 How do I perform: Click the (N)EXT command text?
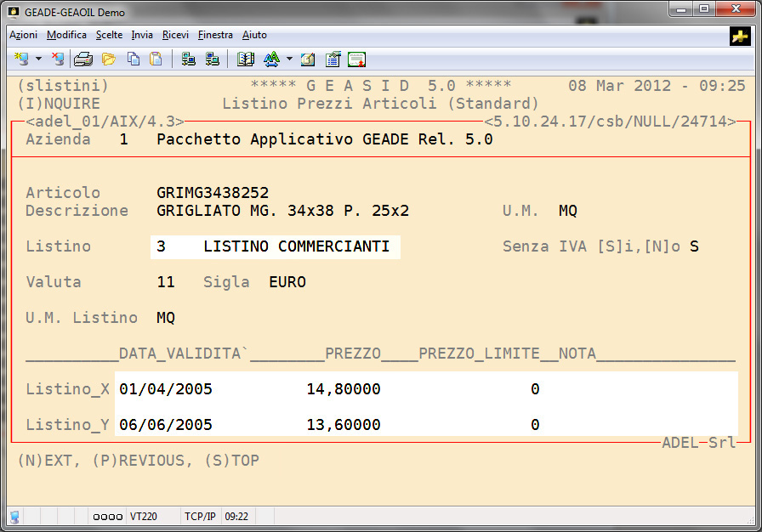click(45, 461)
